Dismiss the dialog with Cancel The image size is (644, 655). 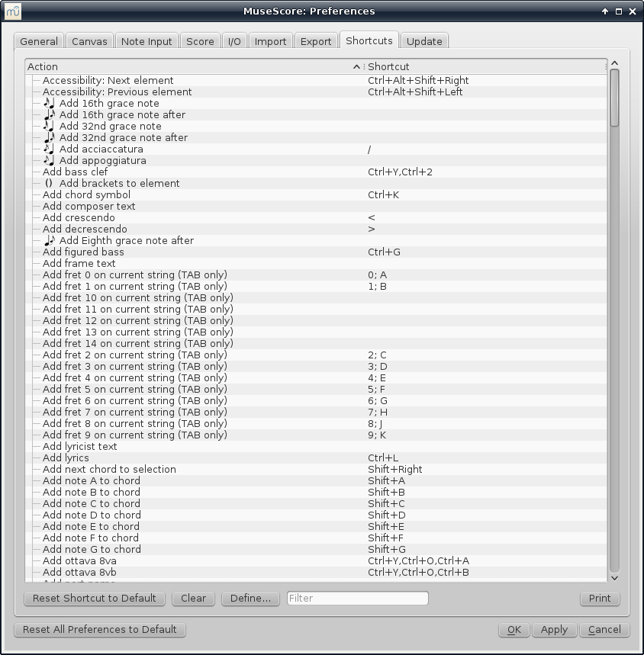[x=604, y=630]
